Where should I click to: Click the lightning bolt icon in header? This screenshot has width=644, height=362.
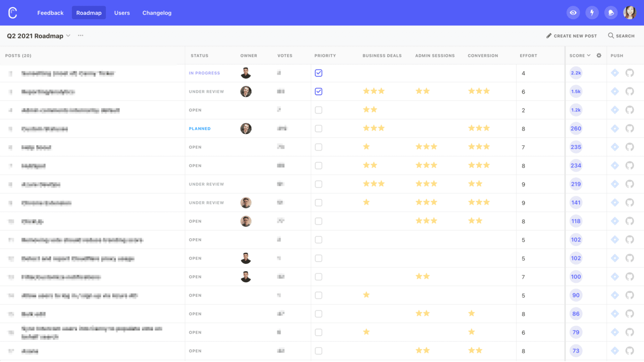tap(592, 13)
